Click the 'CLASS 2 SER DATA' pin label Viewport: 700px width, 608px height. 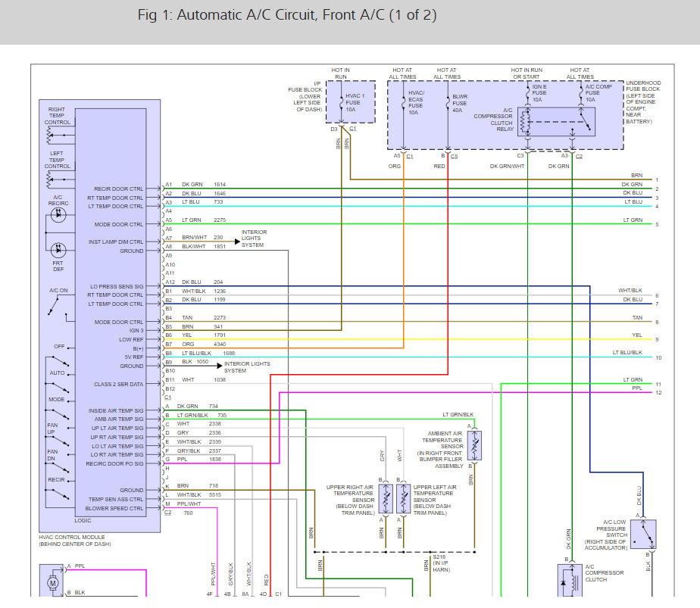pyautogui.click(x=119, y=384)
